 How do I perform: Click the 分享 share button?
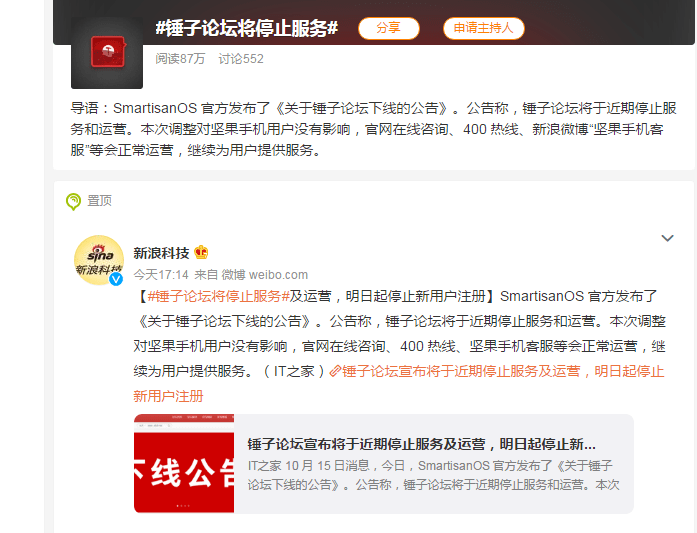click(x=389, y=28)
